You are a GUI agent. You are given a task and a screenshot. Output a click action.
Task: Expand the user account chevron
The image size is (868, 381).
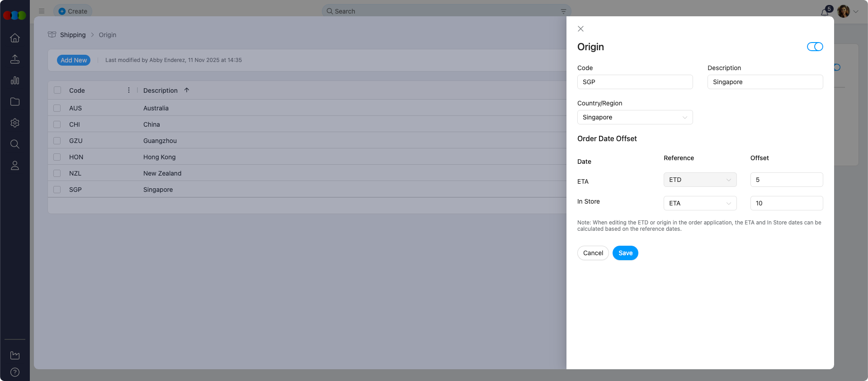(856, 12)
